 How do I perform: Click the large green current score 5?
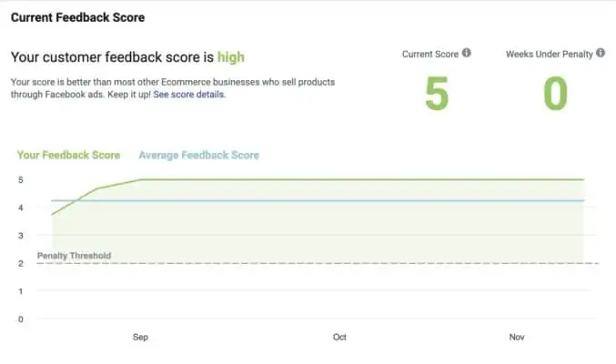point(437,95)
